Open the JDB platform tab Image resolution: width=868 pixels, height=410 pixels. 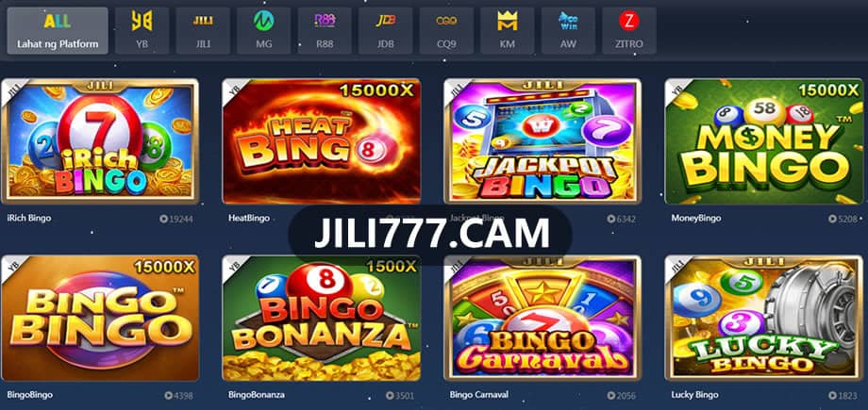tap(385, 30)
